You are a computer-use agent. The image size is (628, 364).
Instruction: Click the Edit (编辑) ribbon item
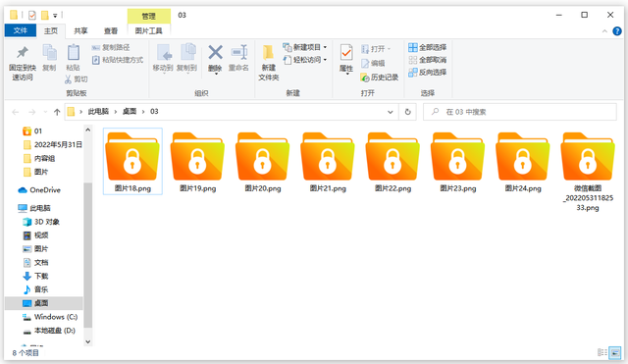373,63
